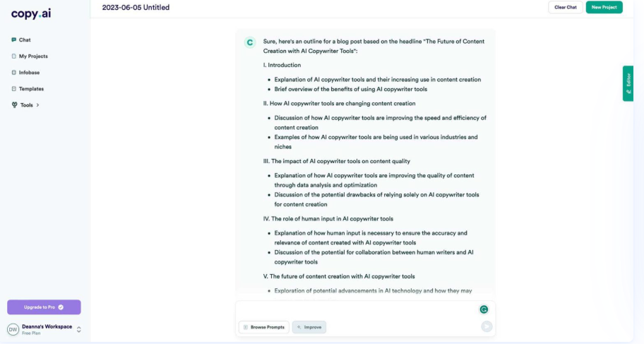Click the Infobase database icon
This screenshot has height=344, width=644.
point(13,73)
